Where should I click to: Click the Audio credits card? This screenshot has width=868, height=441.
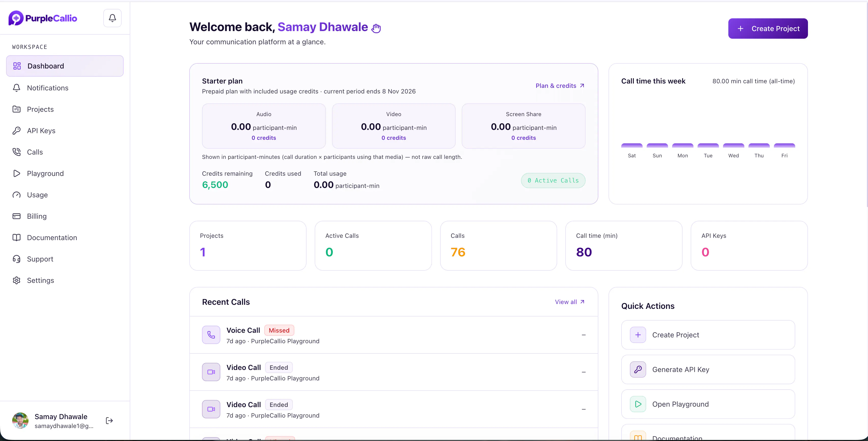tap(264, 126)
